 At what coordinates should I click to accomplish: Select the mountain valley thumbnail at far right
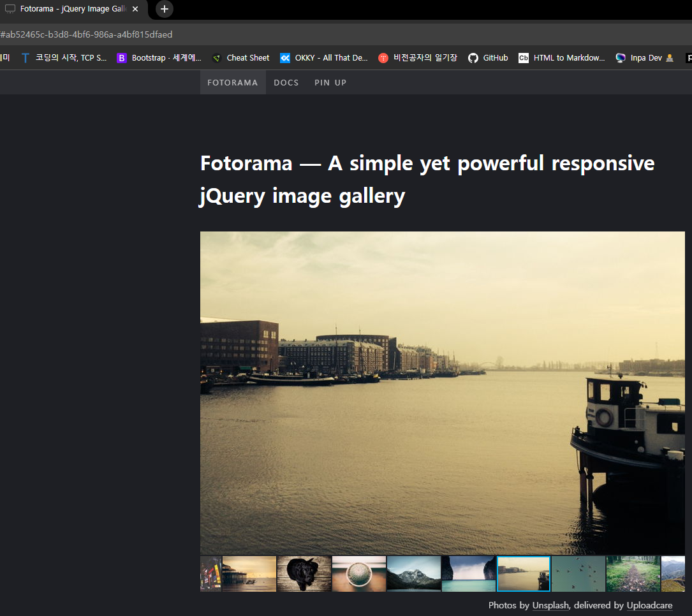673,574
